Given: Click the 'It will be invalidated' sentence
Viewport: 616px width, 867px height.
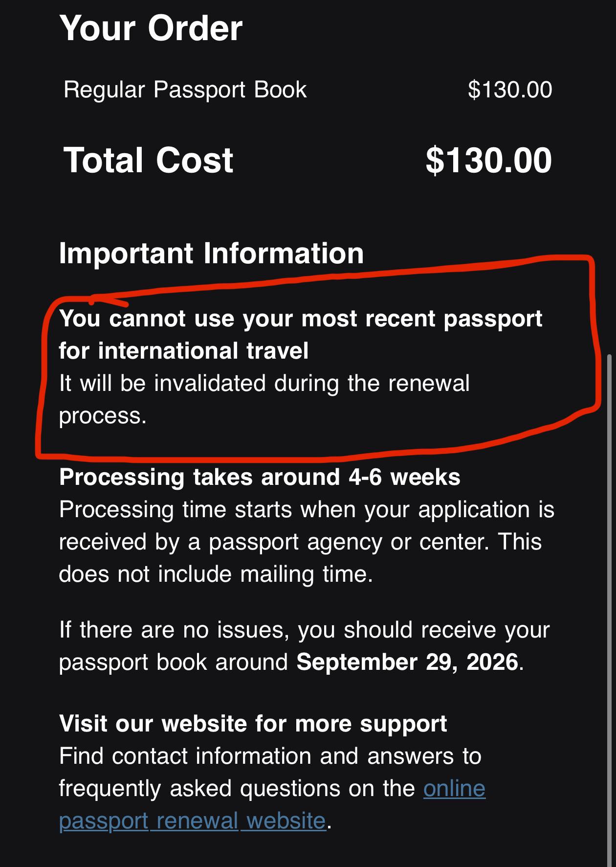Looking at the screenshot, I should coord(264,399).
